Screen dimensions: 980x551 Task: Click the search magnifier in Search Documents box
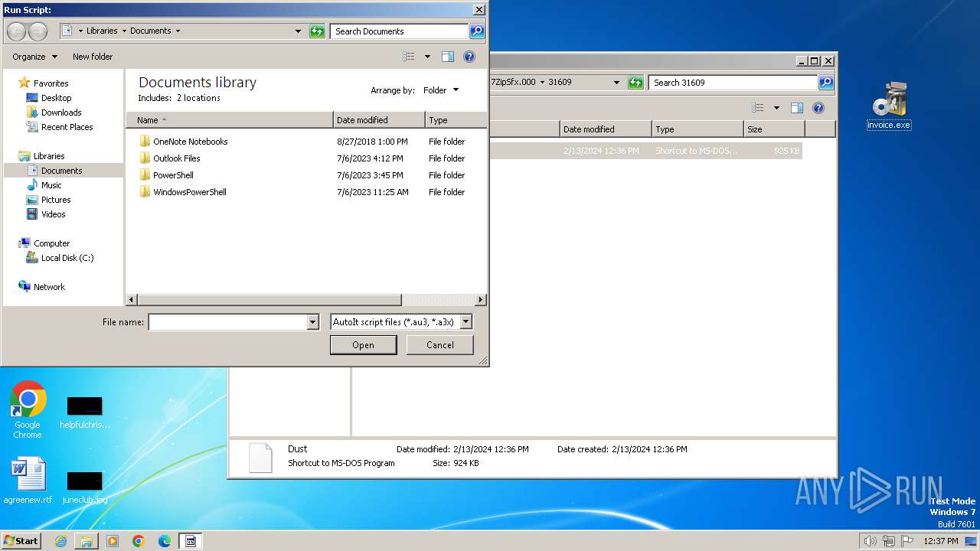coord(477,31)
